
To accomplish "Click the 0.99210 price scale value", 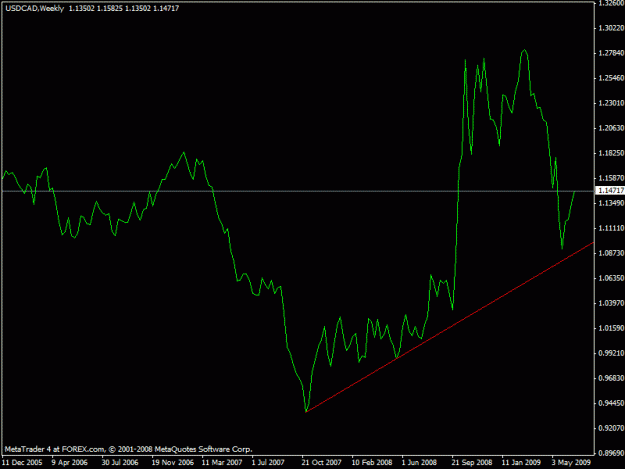I will (611, 353).
